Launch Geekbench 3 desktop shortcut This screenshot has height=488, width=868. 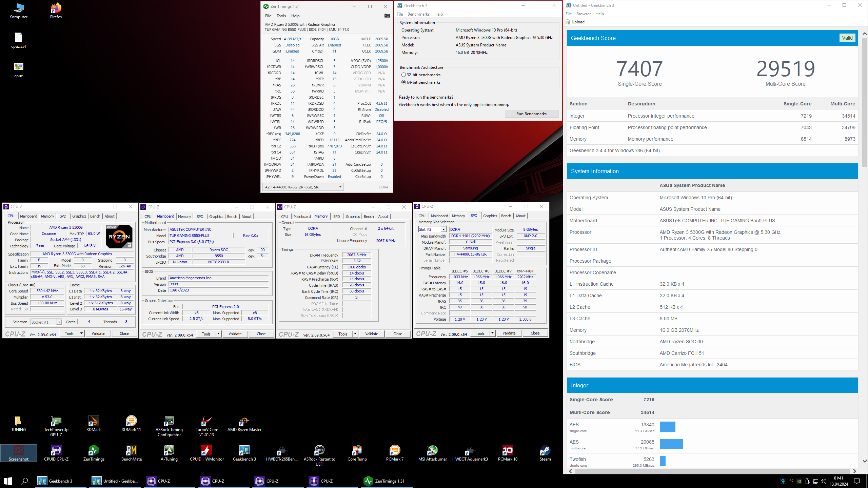click(x=244, y=453)
